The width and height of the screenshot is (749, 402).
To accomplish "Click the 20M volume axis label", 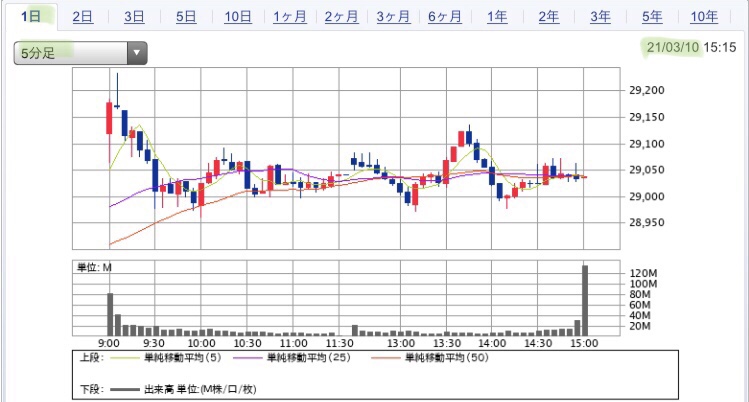I will (x=640, y=326).
